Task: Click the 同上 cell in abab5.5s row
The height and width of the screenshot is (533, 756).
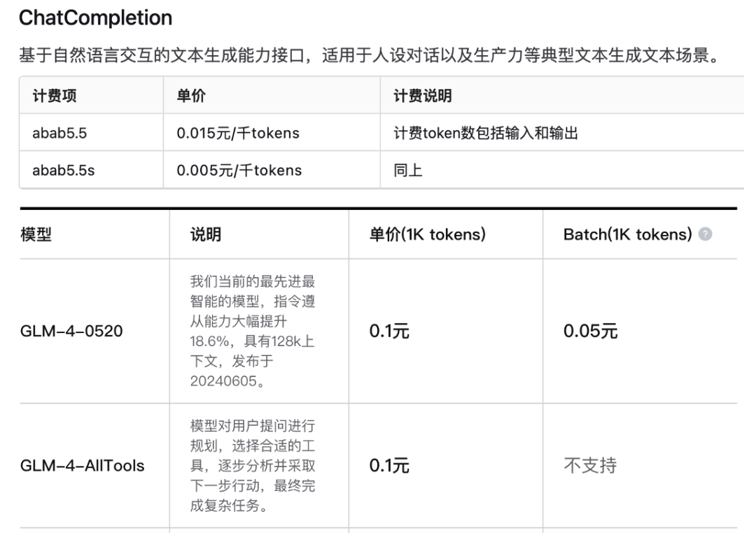Action: 408,170
